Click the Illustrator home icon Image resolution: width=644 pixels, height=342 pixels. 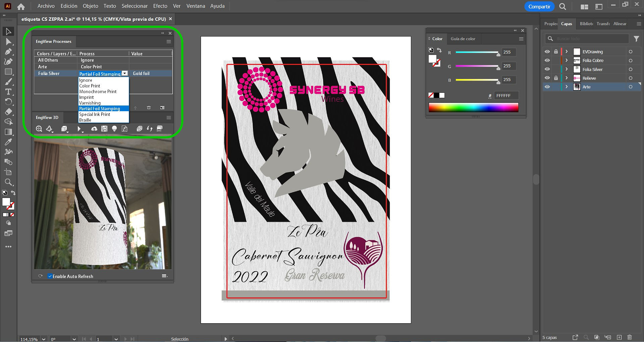click(21, 6)
